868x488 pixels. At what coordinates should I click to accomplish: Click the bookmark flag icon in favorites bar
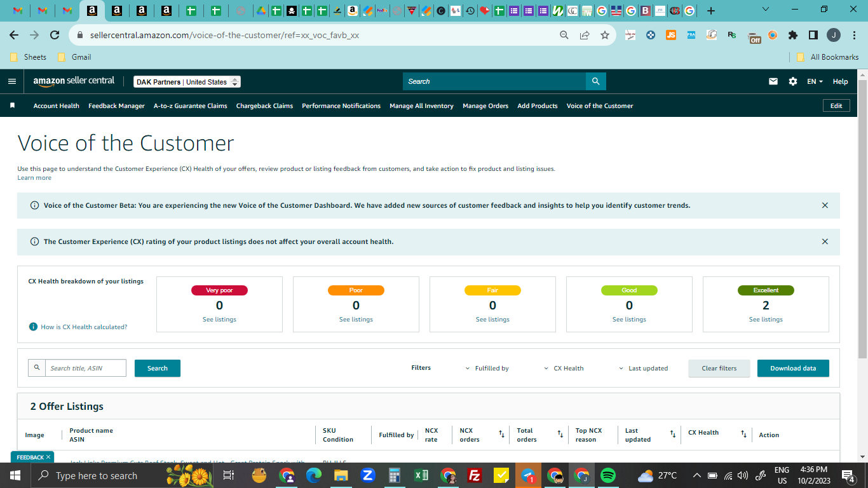point(12,105)
